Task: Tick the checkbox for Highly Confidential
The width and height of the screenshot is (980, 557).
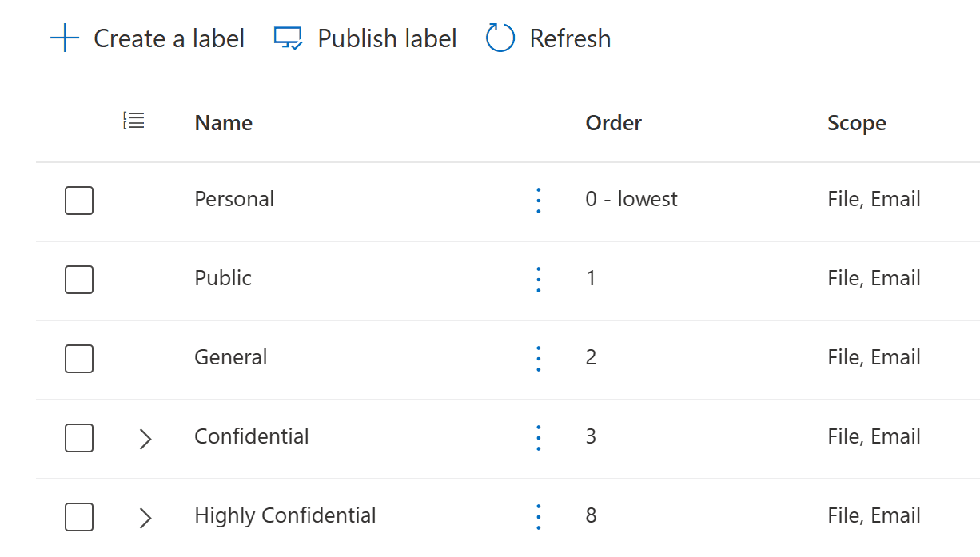Action: 78,517
